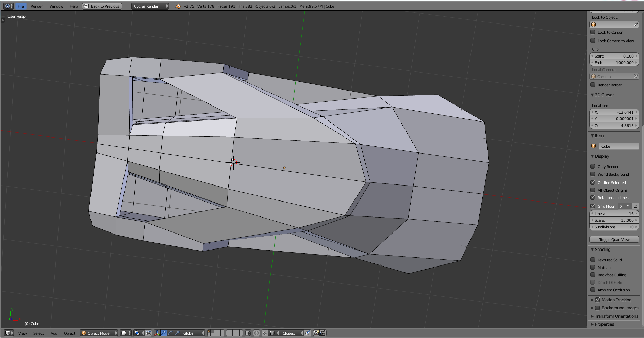
Task: Enable Matcap checkbox
Action: (x=593, y=267)
